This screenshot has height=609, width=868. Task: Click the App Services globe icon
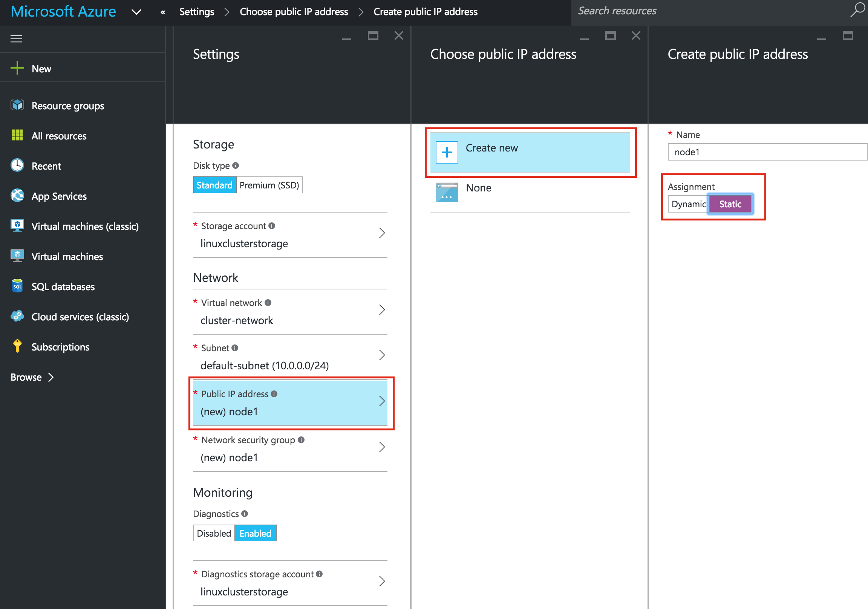point(17,196)
